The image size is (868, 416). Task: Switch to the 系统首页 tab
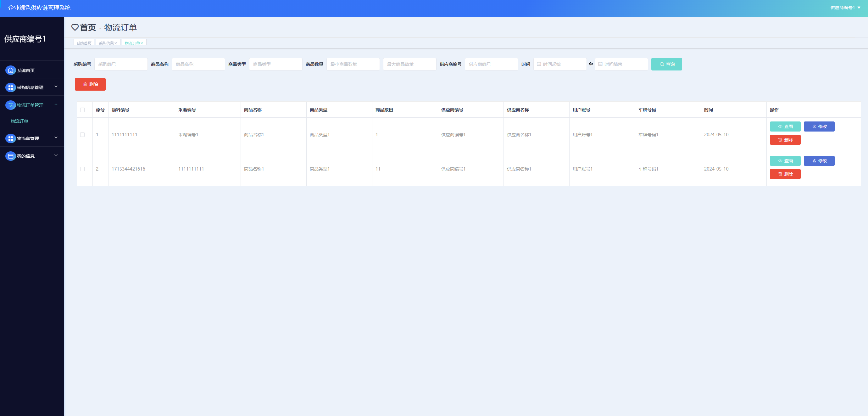[84, 43]
